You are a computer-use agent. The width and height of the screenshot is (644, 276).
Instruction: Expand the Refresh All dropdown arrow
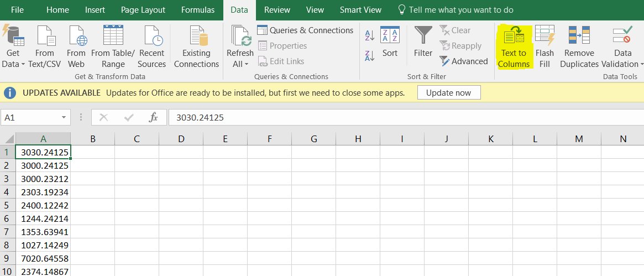coord(247,64)
